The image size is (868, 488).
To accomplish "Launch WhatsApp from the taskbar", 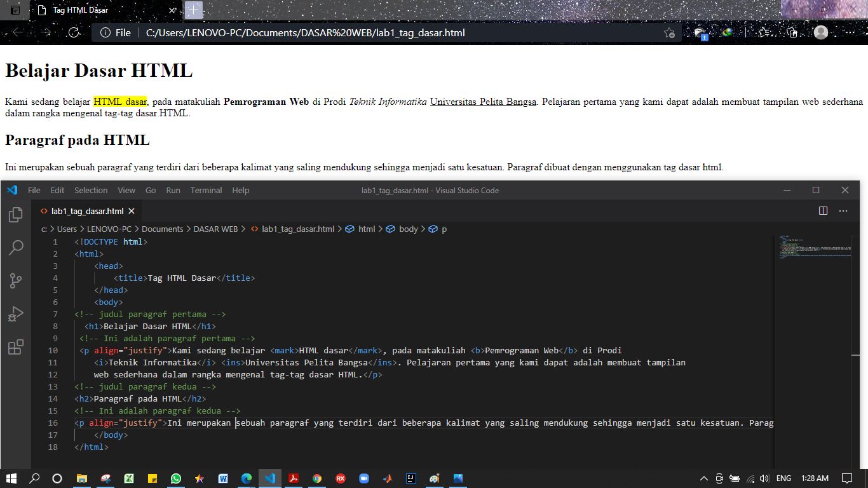I will 176,478.
